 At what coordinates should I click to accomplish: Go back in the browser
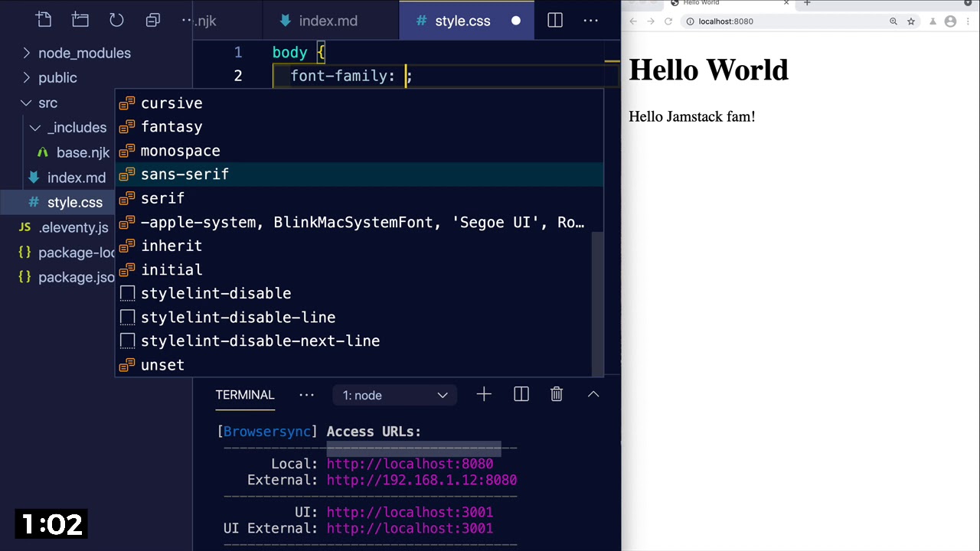click(633, 21)
